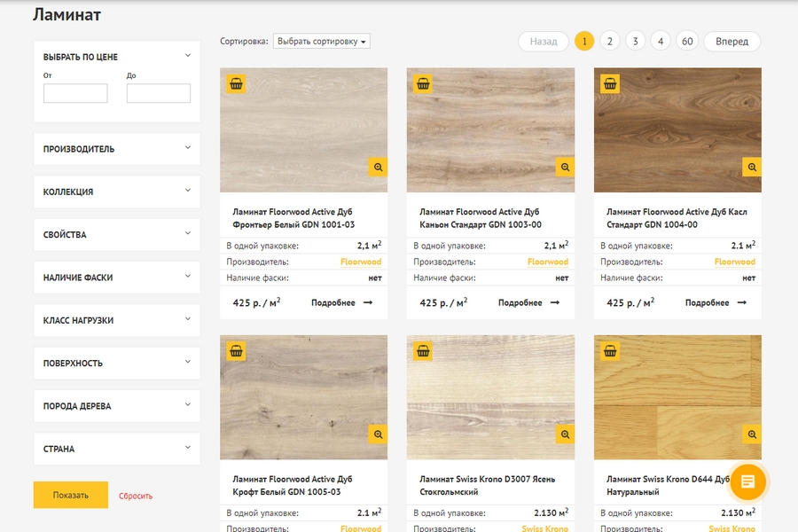798x532 pixels.
Task: Reset filters with Сбросить link
Action: click(x=136, y=496)
